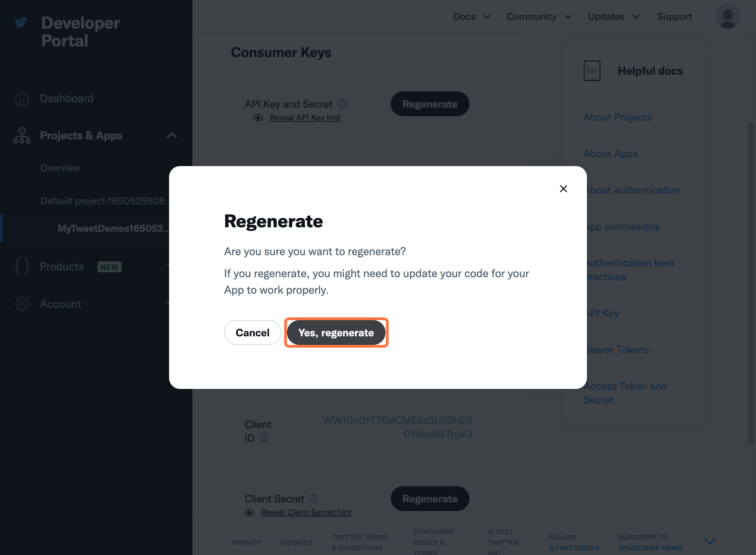This screenshot has height=555, width=756.
Task: Open the Dashboard section
Action: (66, 98)
